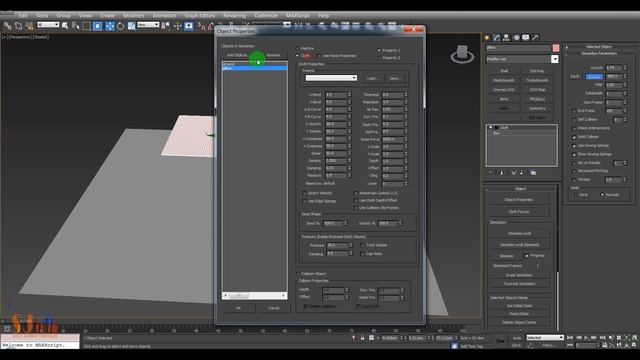This screenshot has height=360, width=640.
Task: Collapse the Simulation Parameters rollout
Action: point(599,53)
